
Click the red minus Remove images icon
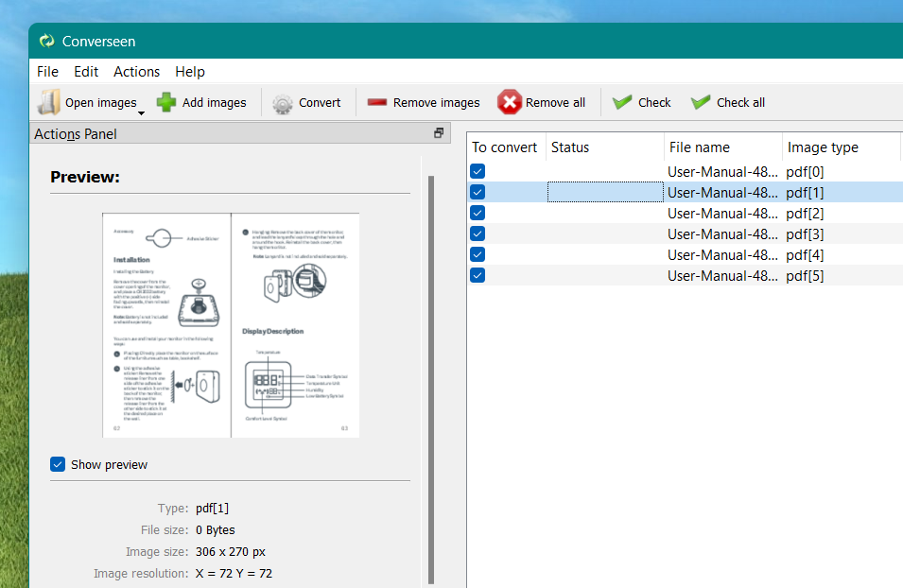[x=377, y=102]
